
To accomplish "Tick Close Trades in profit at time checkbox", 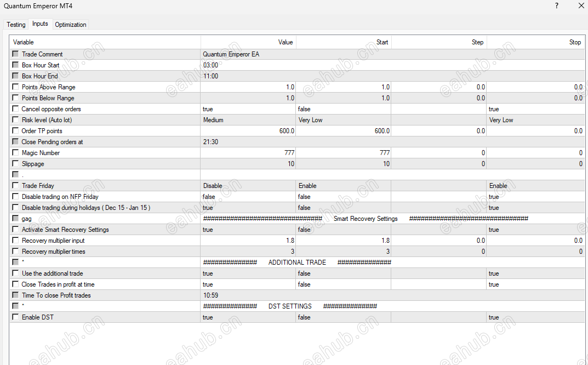I will tap(15, 284).
